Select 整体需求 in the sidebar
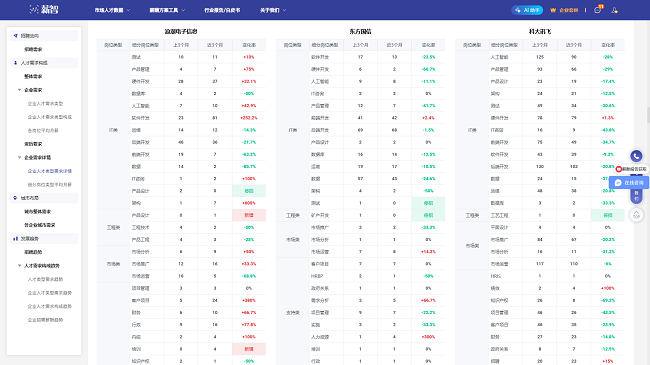The height and width of the screenshot is (365, 650). (33, 76)
